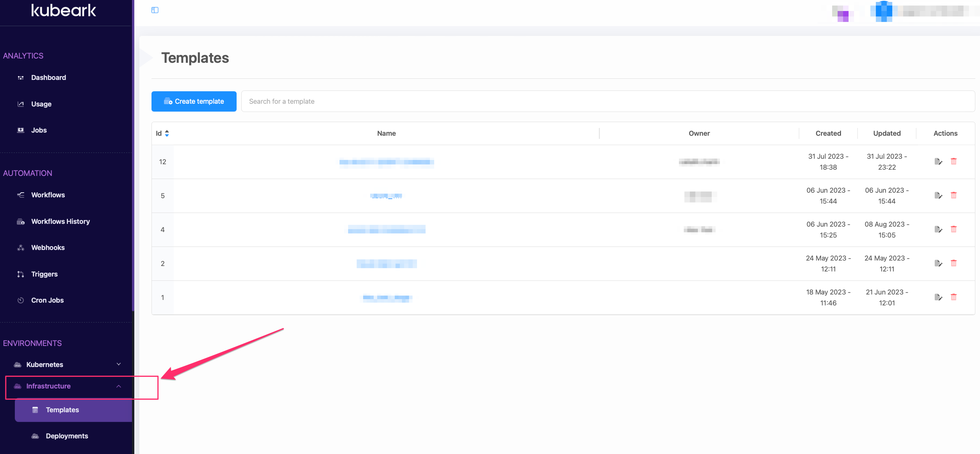Open the Dashboard page

(48, 78)
